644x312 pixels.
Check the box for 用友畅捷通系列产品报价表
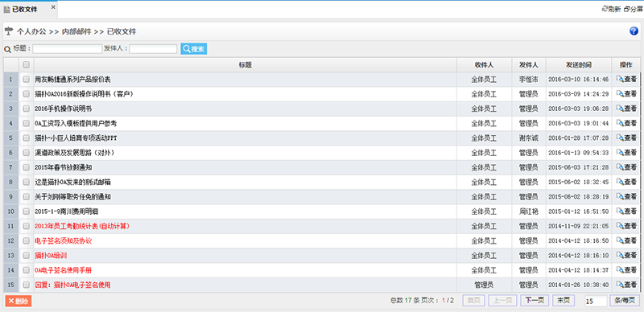(27, 80)
